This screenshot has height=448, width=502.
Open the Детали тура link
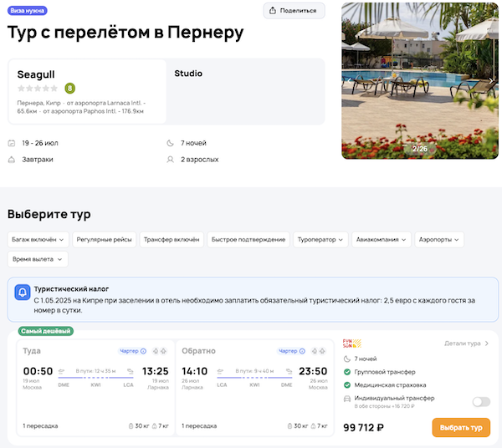tap(466, 343)
